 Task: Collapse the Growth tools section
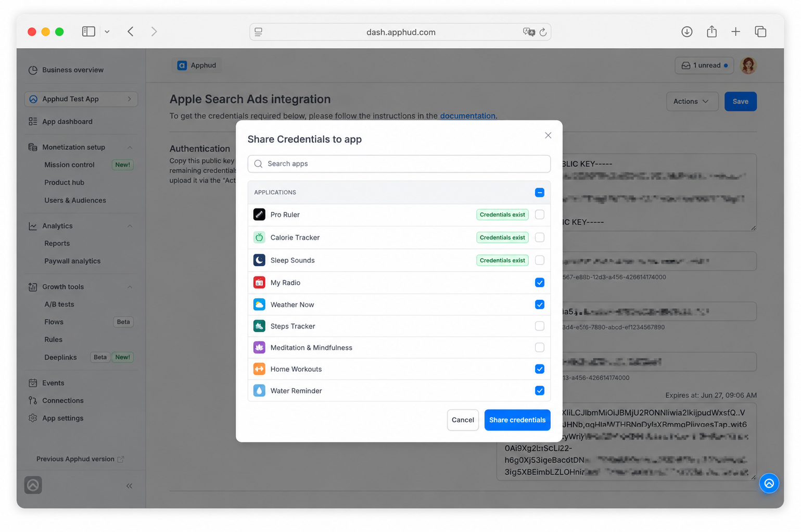(130, 287)
